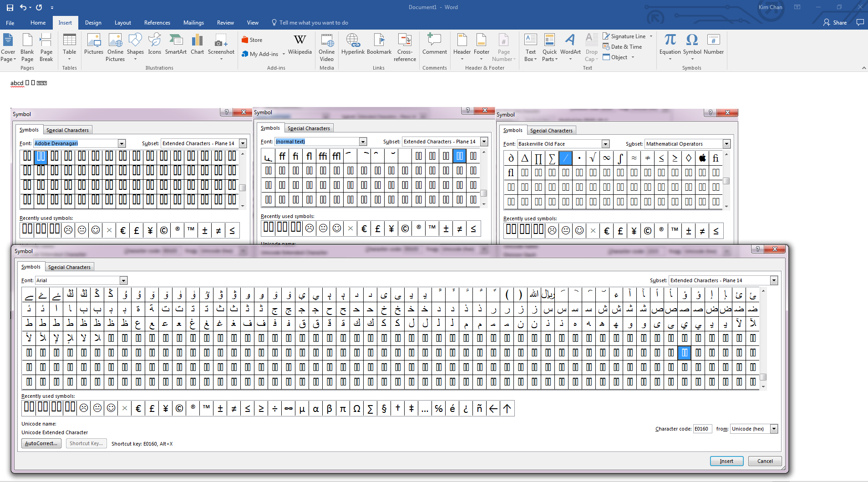
Task: Open the Symbol ribbon button
Action: tap(692, 47)
